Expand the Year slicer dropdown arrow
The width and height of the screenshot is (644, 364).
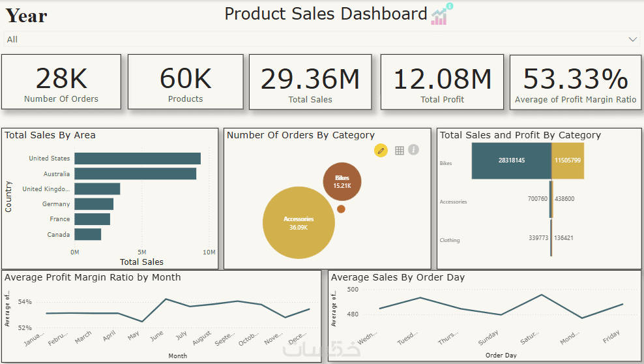[632, 40]
